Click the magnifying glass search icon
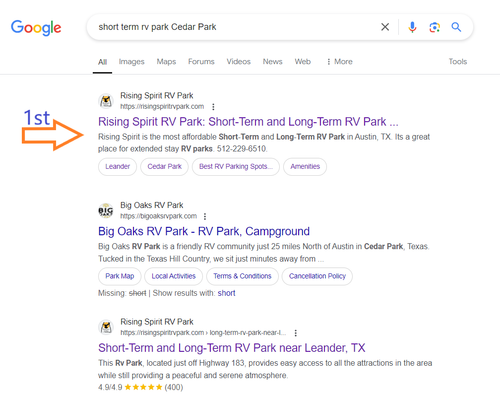 tap(456, 27)
